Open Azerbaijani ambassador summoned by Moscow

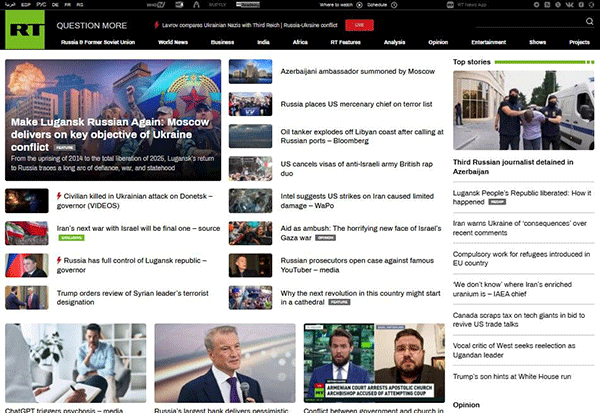[357, 72]
